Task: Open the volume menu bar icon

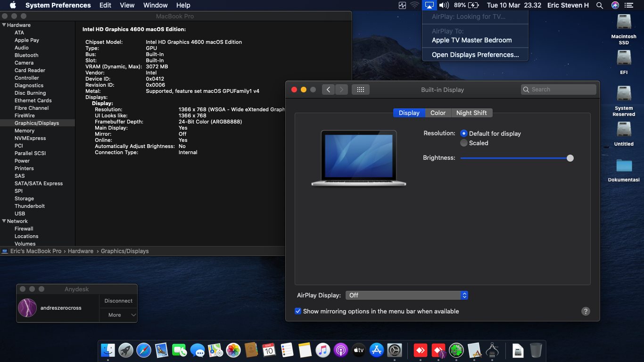Action: [444, 5]
